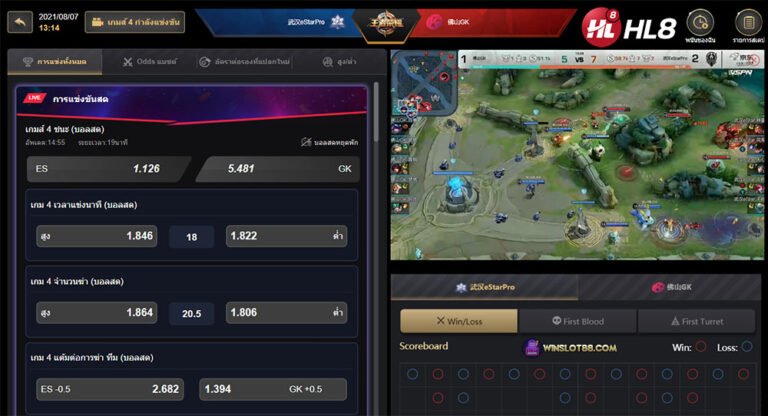Show the First Turret stats

tap(696, 321)
